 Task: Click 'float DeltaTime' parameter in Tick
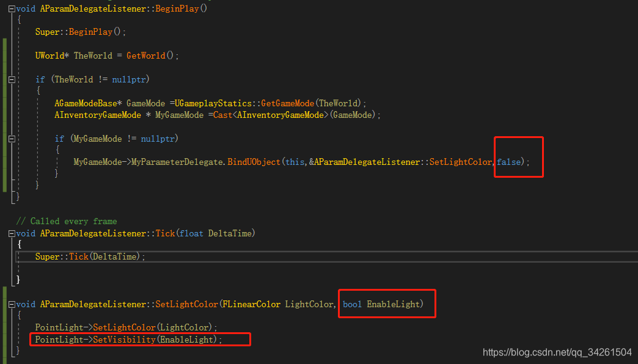(x=215, y=233)
